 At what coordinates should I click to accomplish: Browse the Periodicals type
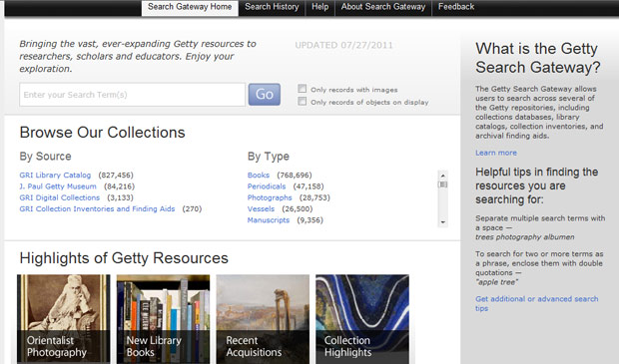pyautogui.click(x=267, y=186)
